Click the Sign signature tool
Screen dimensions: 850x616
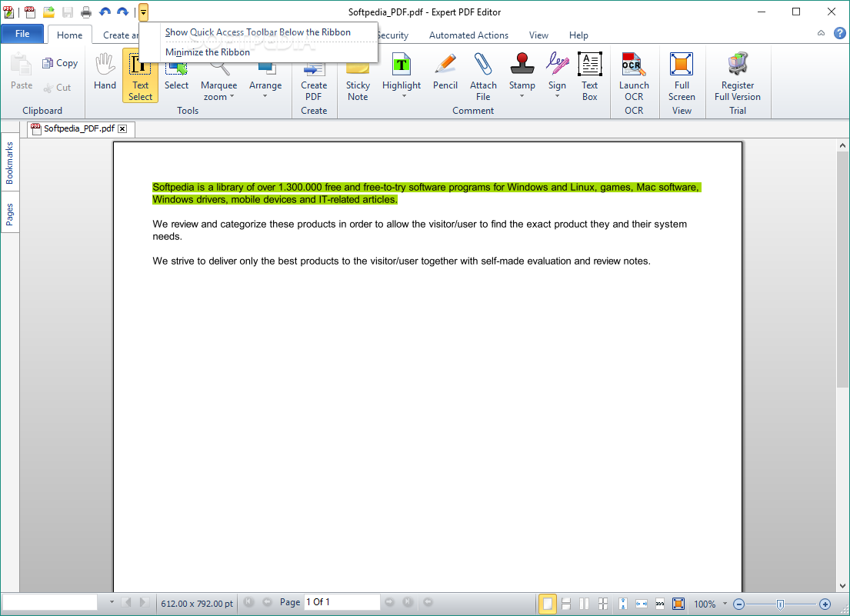[x=557, y=71]
